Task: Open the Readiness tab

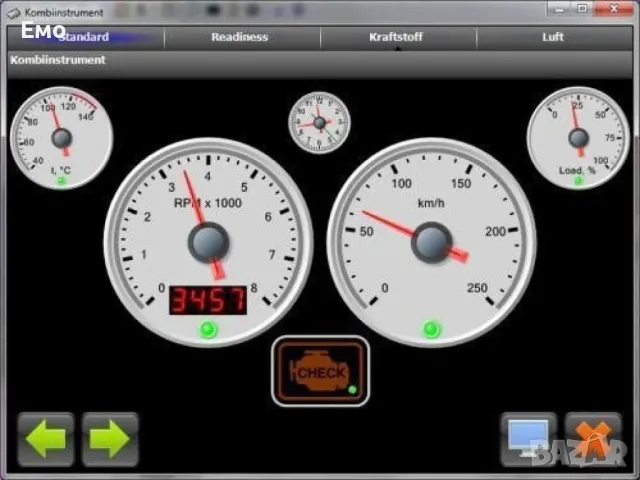Action: [240, 37]
